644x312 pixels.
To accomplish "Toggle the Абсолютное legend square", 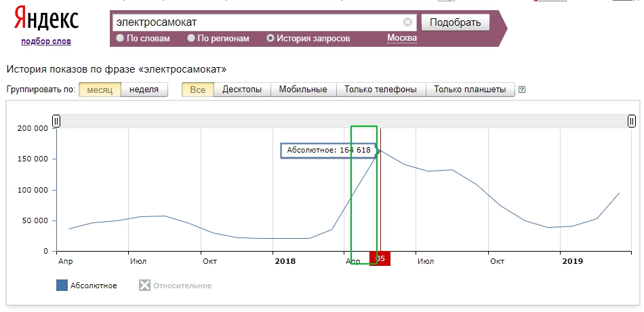I will click(62, 286).
